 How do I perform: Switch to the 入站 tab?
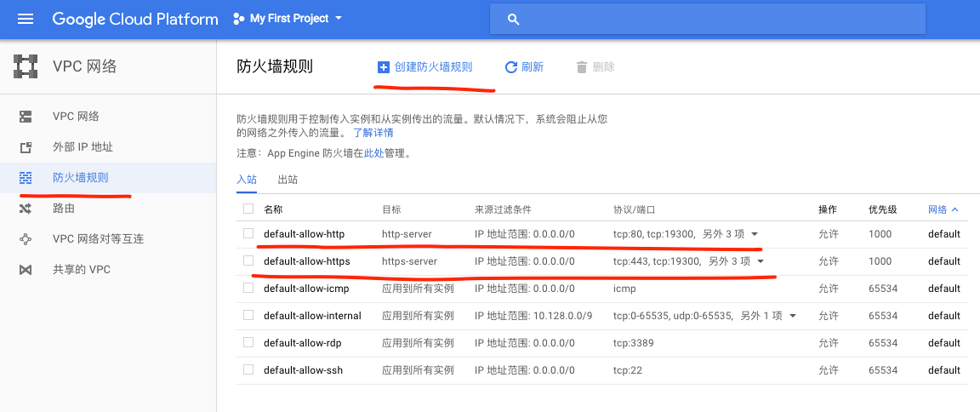[x=247, y=180]
